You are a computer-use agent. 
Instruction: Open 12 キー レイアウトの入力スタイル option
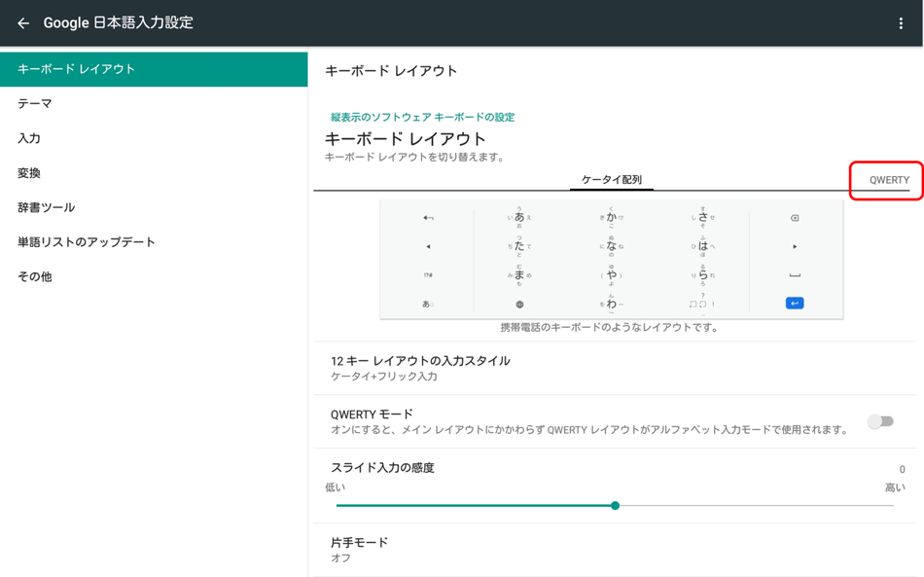click(x=615, y=368)
